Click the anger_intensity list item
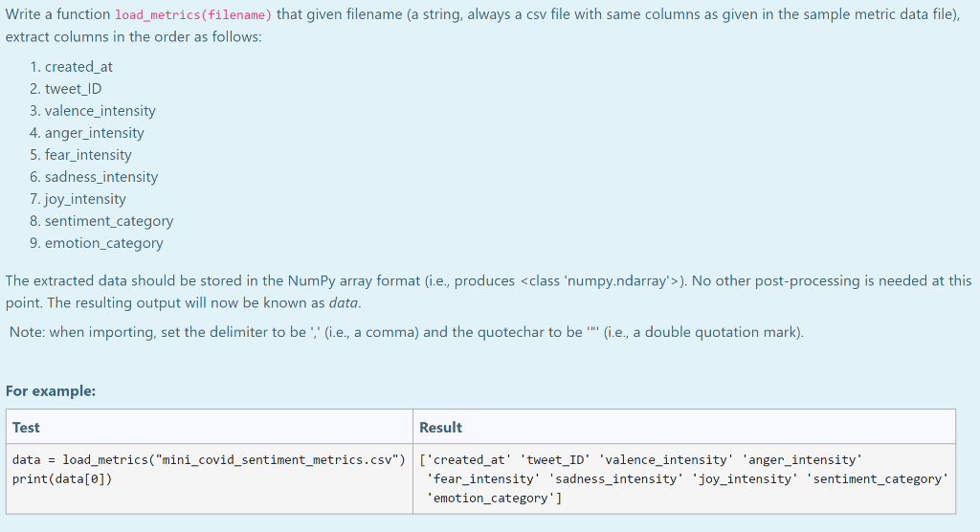 [95, 133]
